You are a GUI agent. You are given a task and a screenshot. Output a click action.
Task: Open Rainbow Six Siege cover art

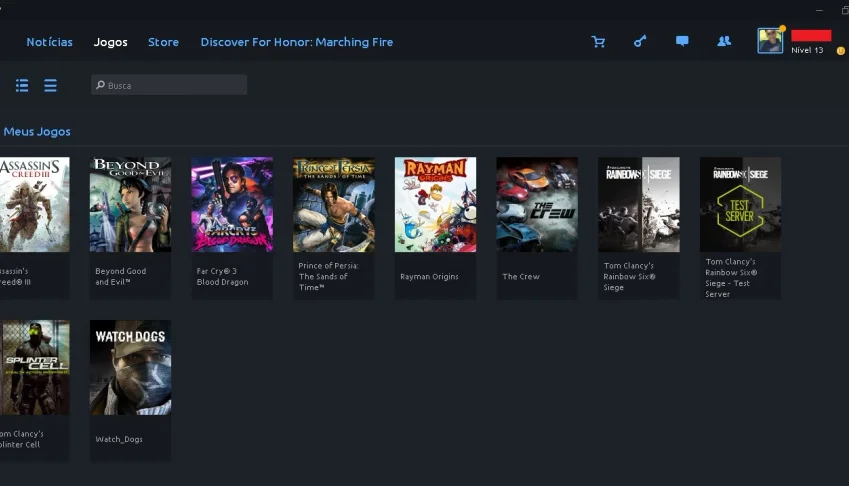[x=639, y=205]
